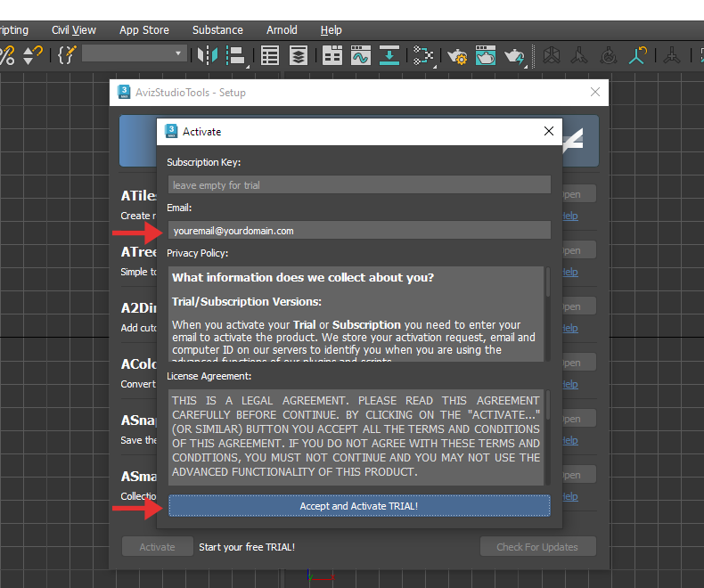Open the Help menu
Viewport: 704px width, 588px height.
[331, 30]
